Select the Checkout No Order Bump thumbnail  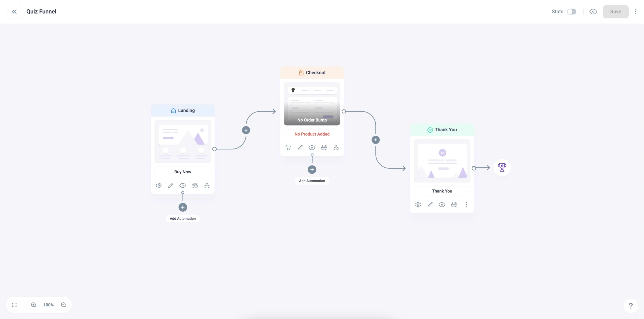point(312,104)
